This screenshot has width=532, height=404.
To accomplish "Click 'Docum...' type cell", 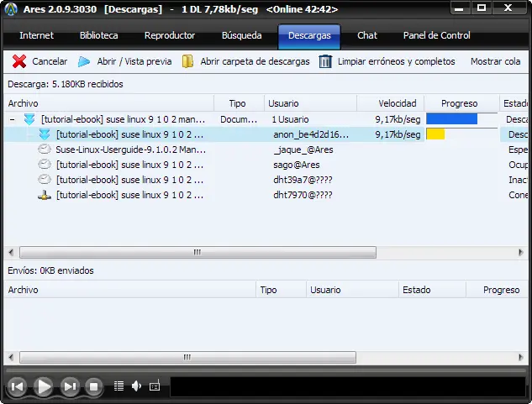I will pos(239,119).
